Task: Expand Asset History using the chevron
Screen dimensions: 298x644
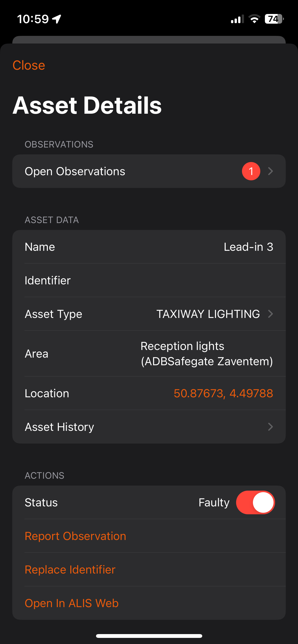Action: coord(270,427)
